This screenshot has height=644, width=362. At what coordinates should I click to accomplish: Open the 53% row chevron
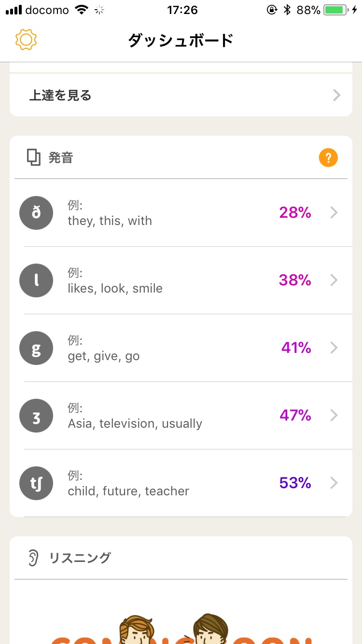point(334,483)
